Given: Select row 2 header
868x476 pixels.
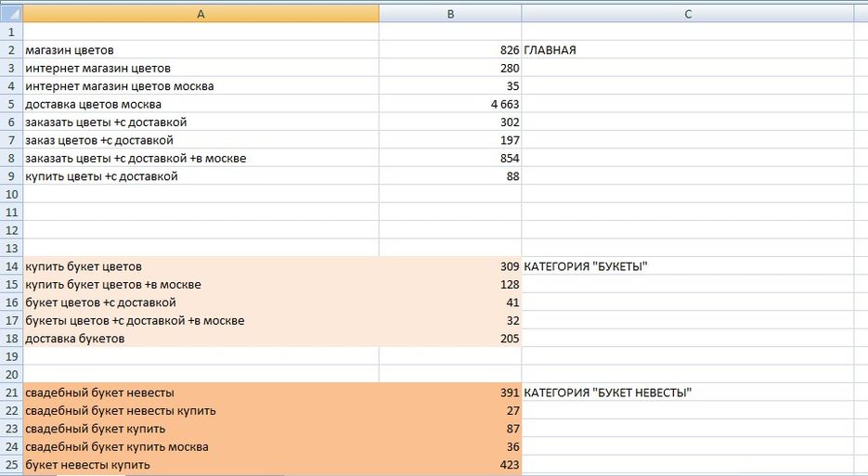Looking at the screenshot, I should [11, 50].
